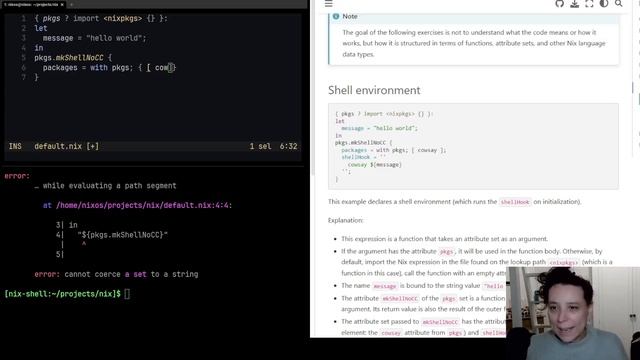Image resolution: width=640 pixels, height=360 pixels.
Task: Click the '1 sel' indicator in editor status line
Action: (260, 146)
